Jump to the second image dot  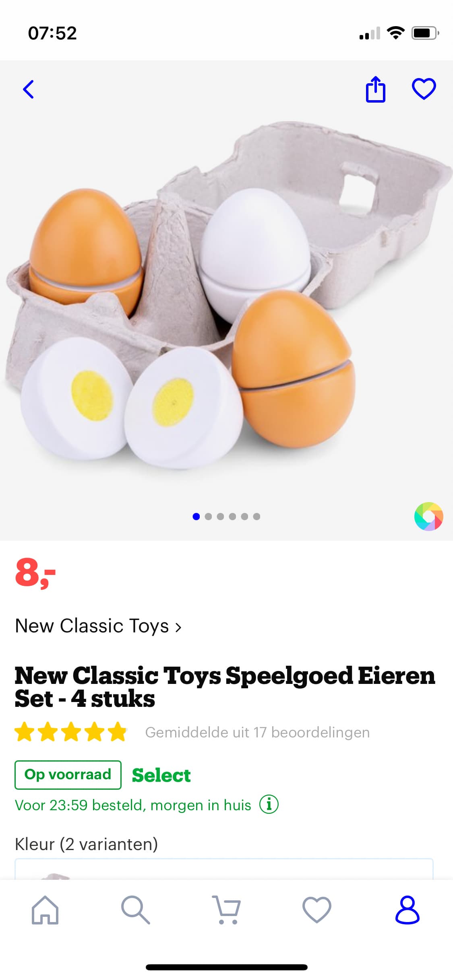point(208,517)
